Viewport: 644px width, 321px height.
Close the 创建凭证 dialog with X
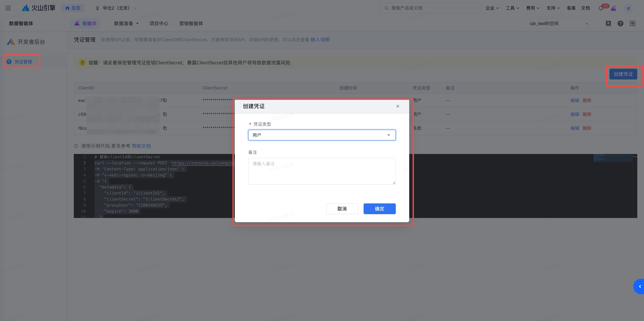point(397,106)
